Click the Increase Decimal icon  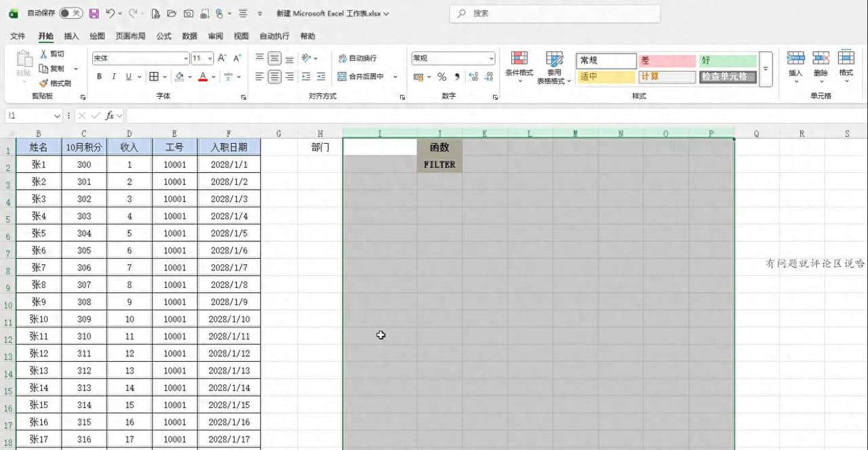coord(473,77)
